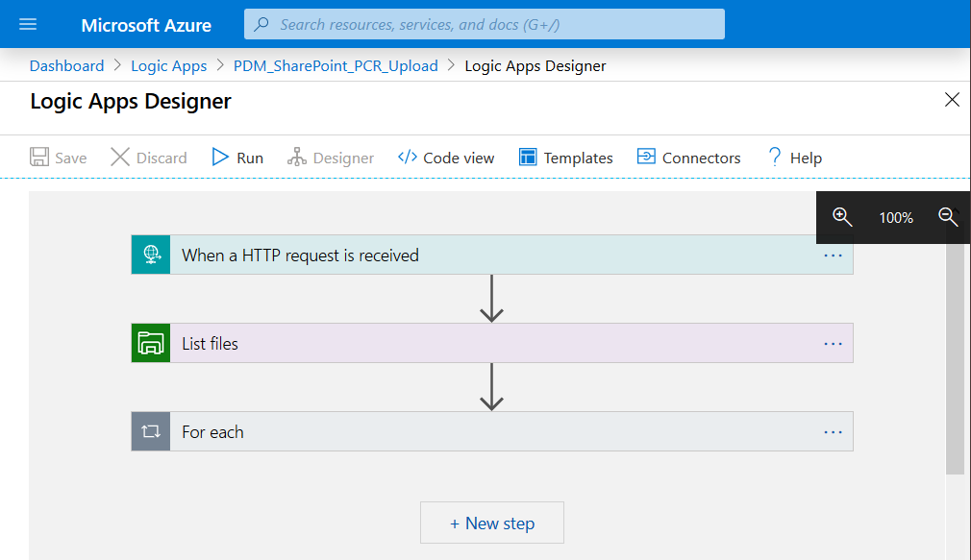
Task: Click the SharePoint List files icon
Action: click(x=151, y=343)
